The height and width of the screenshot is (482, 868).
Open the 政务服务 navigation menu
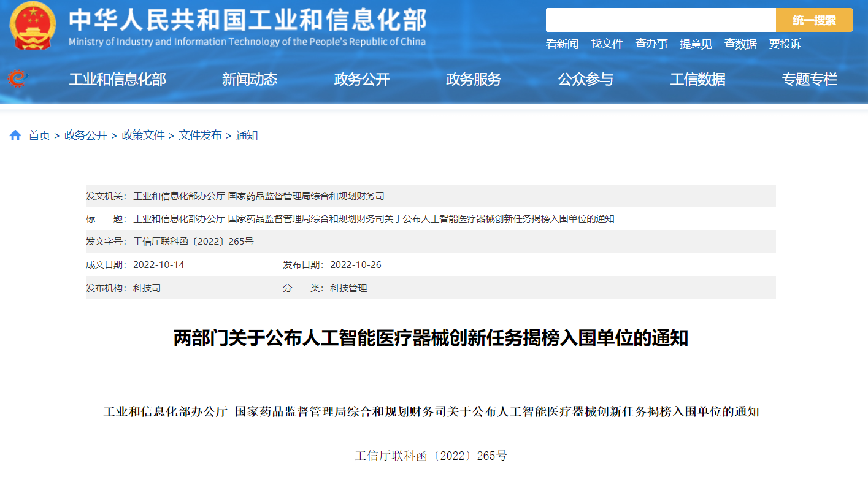point(474,78)
